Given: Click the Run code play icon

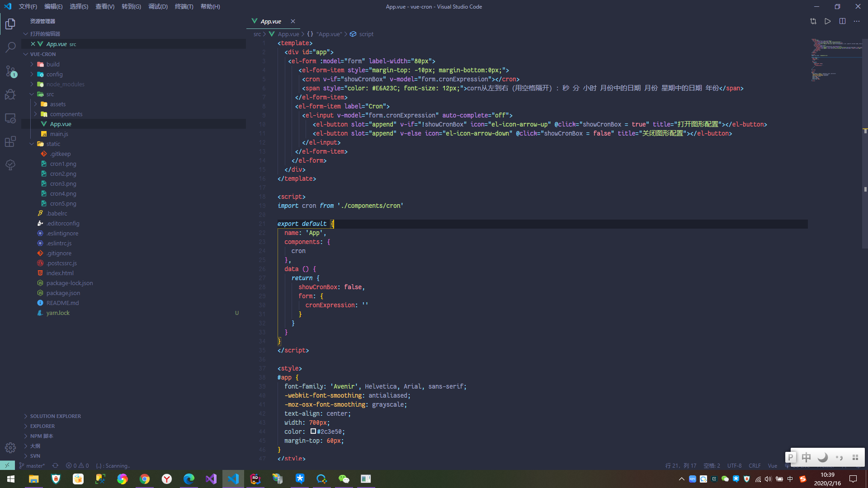Looking at the screenshot, I should tap(827, 21).
